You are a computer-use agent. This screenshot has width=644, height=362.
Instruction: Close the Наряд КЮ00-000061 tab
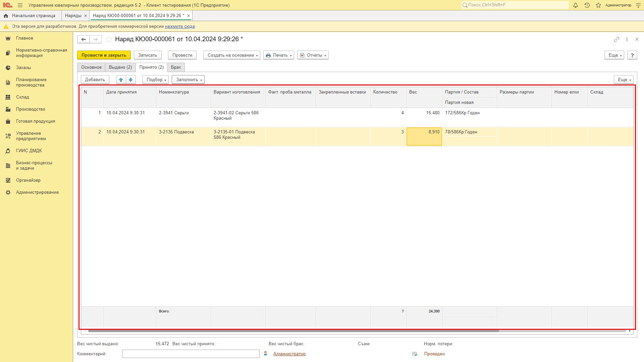pos(189,16)
